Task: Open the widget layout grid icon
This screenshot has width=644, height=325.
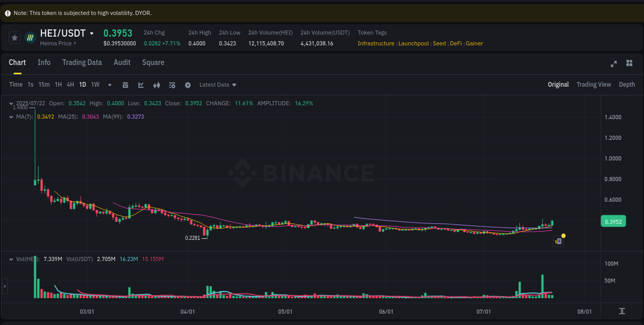Action: [629, 63]
